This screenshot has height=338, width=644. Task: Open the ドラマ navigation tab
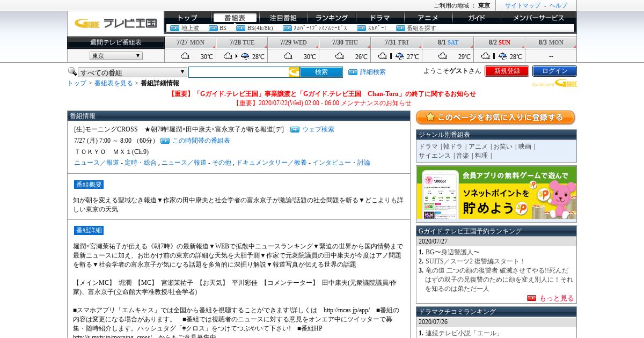[380, 18]
